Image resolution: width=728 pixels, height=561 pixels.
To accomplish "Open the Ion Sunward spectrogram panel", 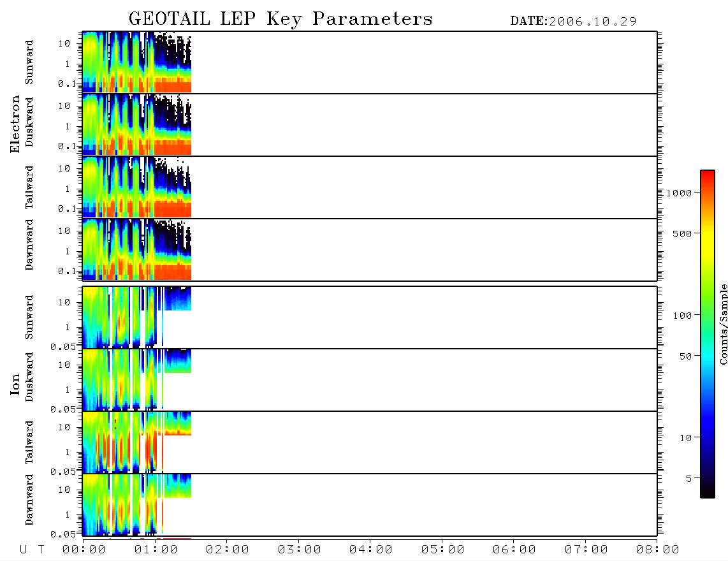I will point(370,317).
